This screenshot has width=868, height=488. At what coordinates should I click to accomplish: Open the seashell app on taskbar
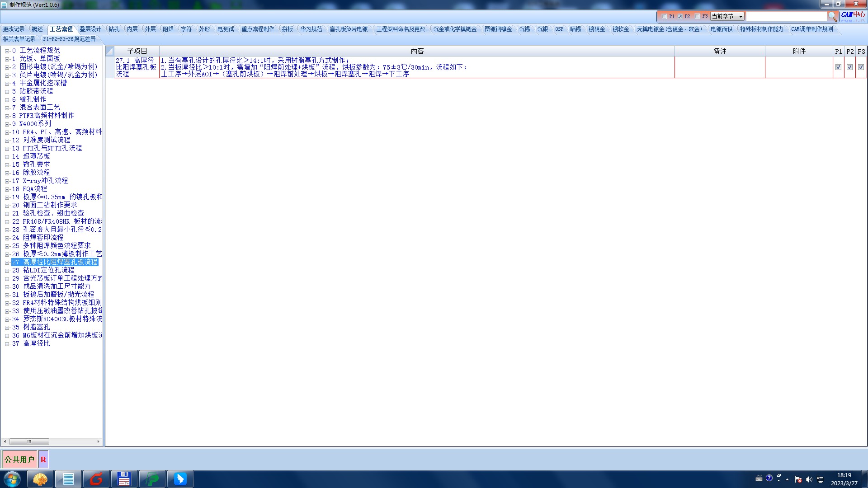tap(40, 479)
